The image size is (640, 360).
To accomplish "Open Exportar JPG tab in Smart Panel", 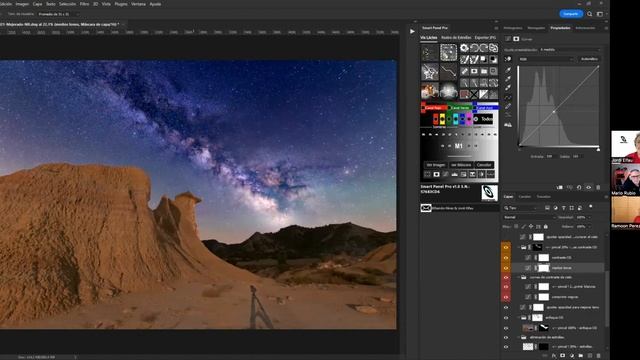I will [485, 38].
